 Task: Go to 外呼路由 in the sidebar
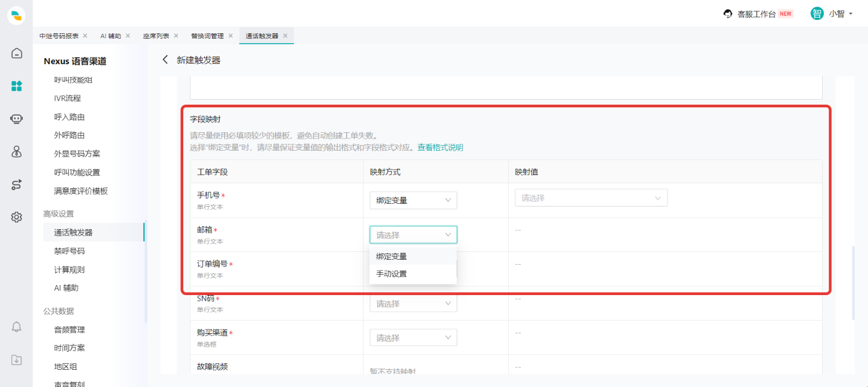point(69,135)
